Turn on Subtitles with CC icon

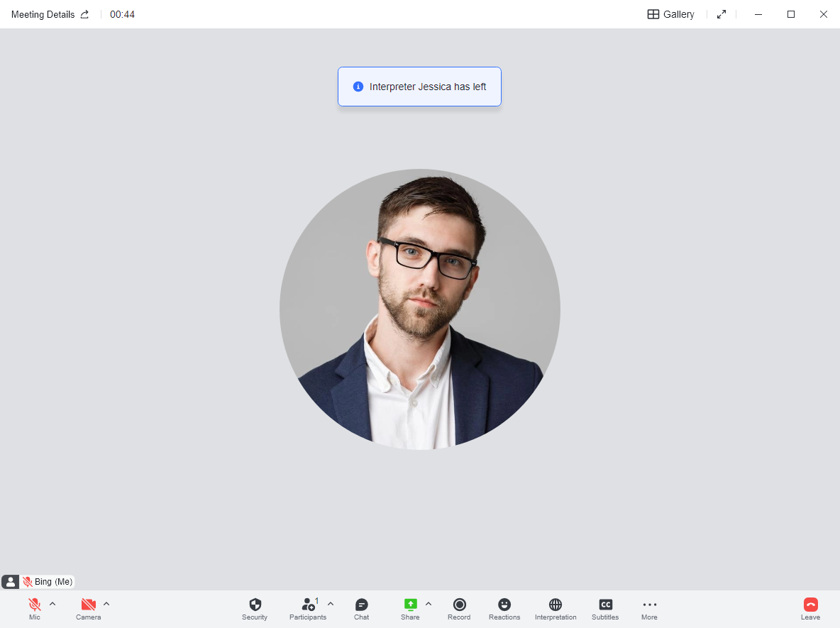tap(605, 605)
